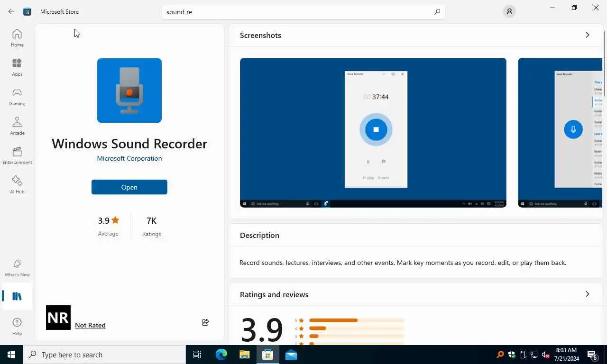Open What's New in sidebar
The width and height of the screenshot is (607, 364).
tap(17, 268)
